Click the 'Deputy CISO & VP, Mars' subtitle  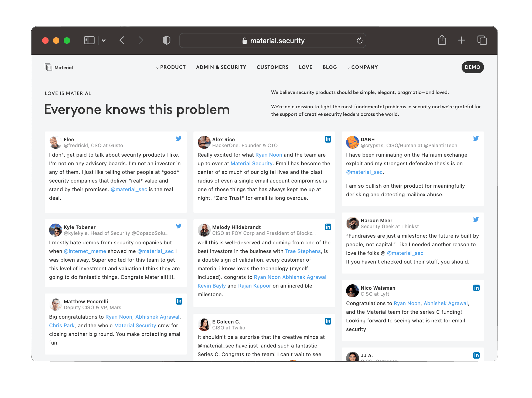93,308
